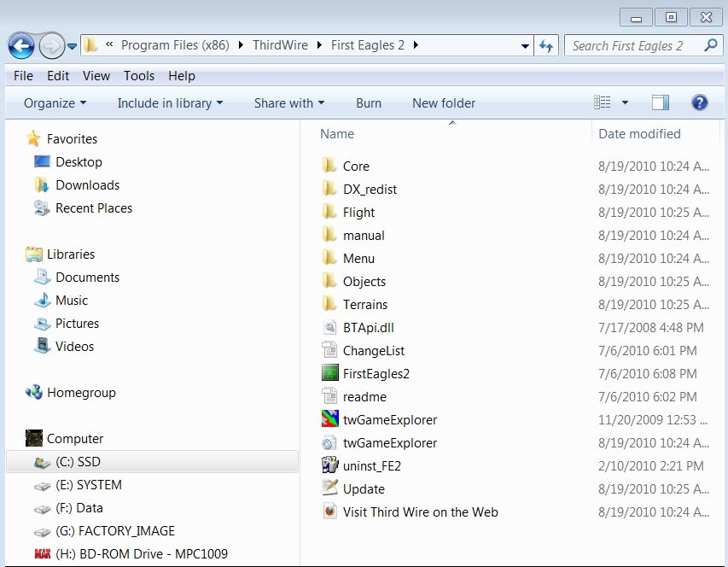Open Desktop in Favorites
Screen dimensions: 728x567
click(79, 162)
